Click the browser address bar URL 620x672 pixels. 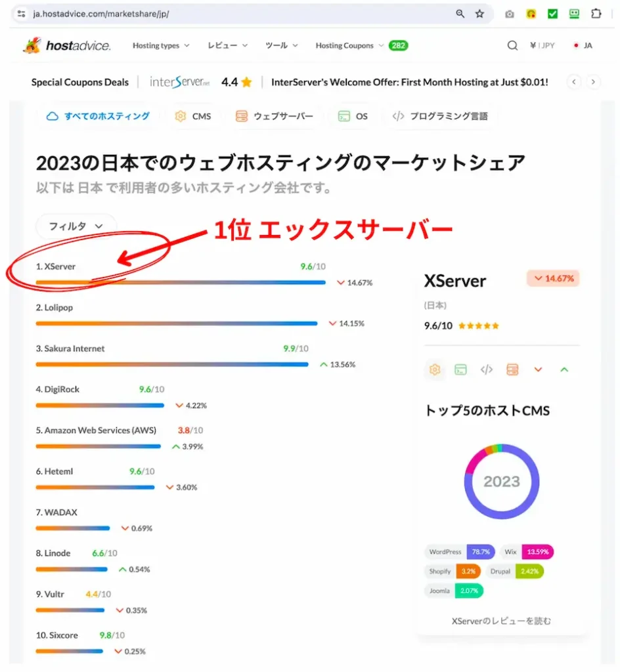(101, 14)
